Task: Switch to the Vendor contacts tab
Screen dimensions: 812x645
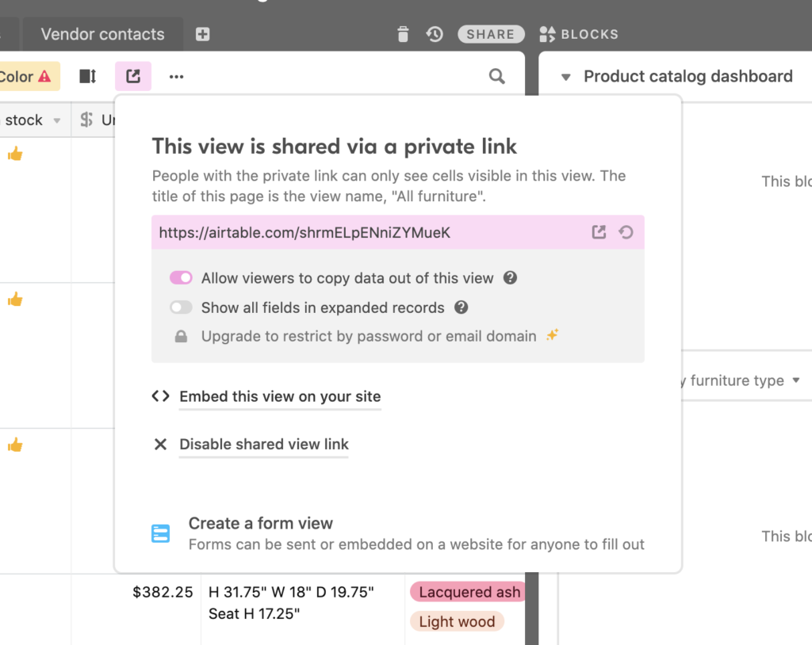Action: (102, 34)
